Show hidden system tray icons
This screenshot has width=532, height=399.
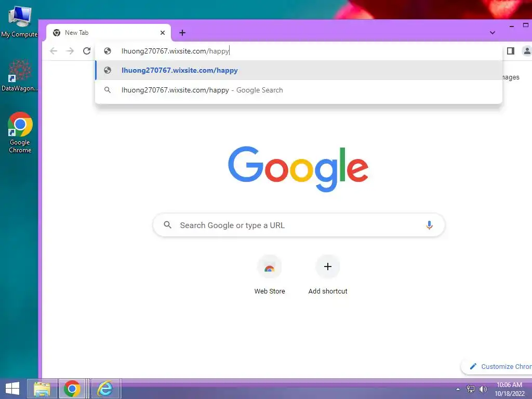tap(458, 389)
